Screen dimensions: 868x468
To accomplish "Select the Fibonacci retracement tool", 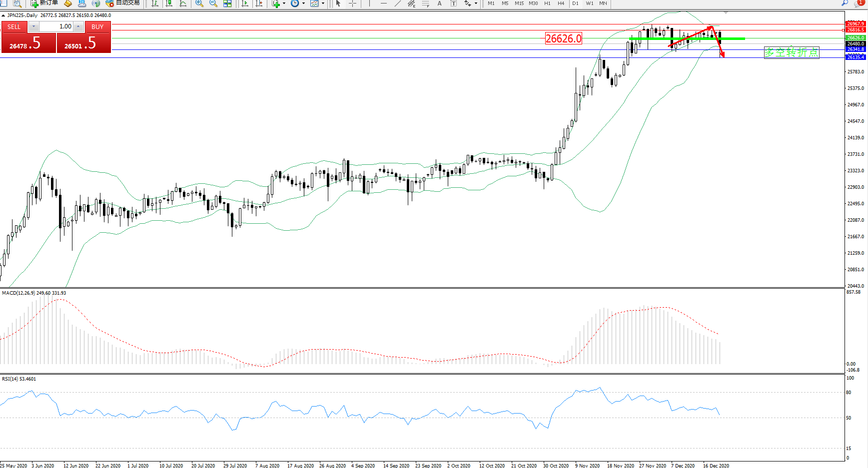I will 425,3.
